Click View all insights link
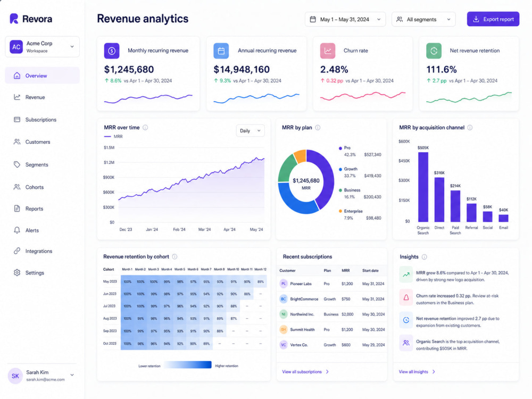This screenshot has height=399, width=532. [417, 372]
